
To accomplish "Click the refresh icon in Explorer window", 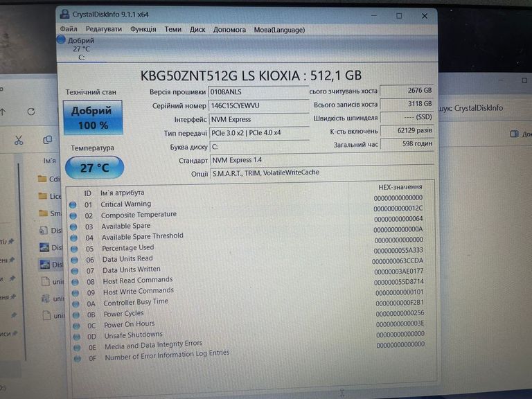I will (x=31, y=112).
